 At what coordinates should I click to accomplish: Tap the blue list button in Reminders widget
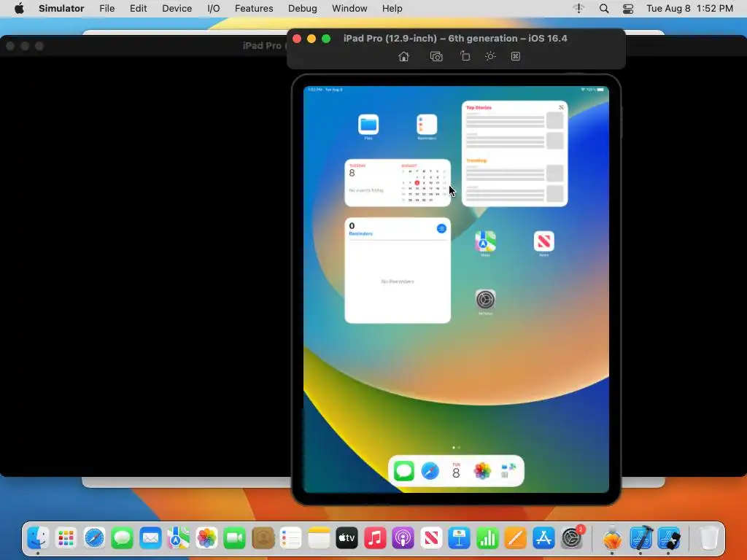441,228
